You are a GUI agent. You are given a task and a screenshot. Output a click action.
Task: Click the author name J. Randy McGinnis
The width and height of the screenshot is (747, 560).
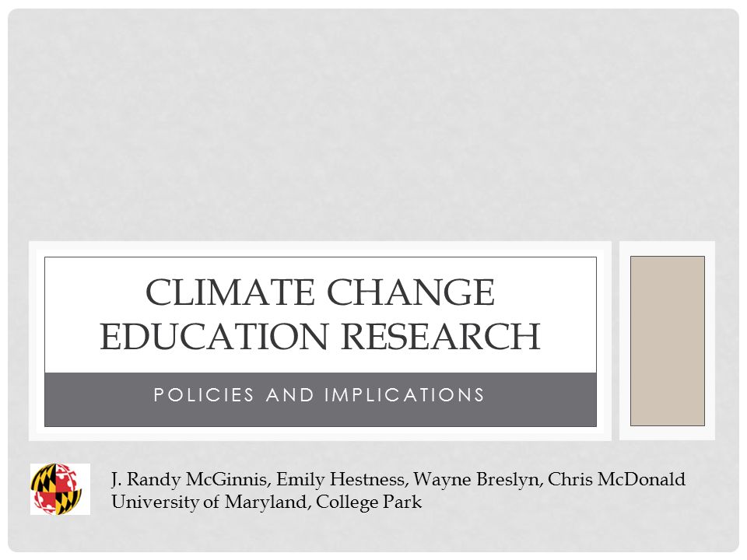(191, 479)
